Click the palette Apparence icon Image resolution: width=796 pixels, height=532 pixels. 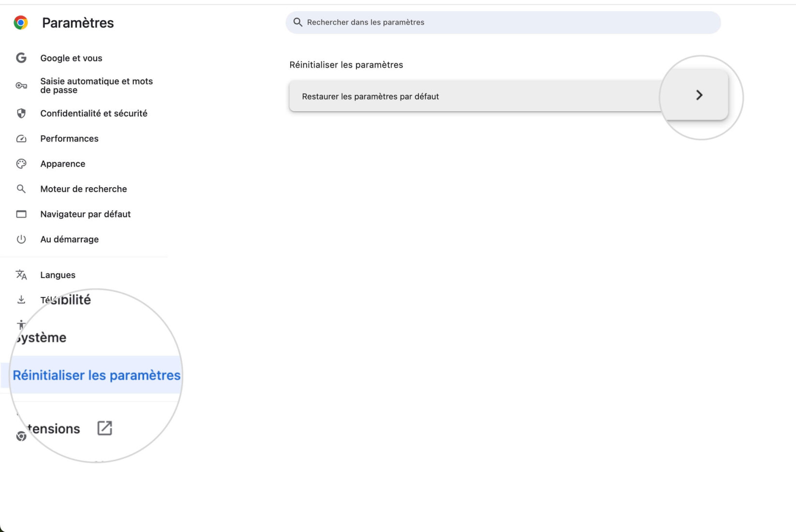point(21,164)
